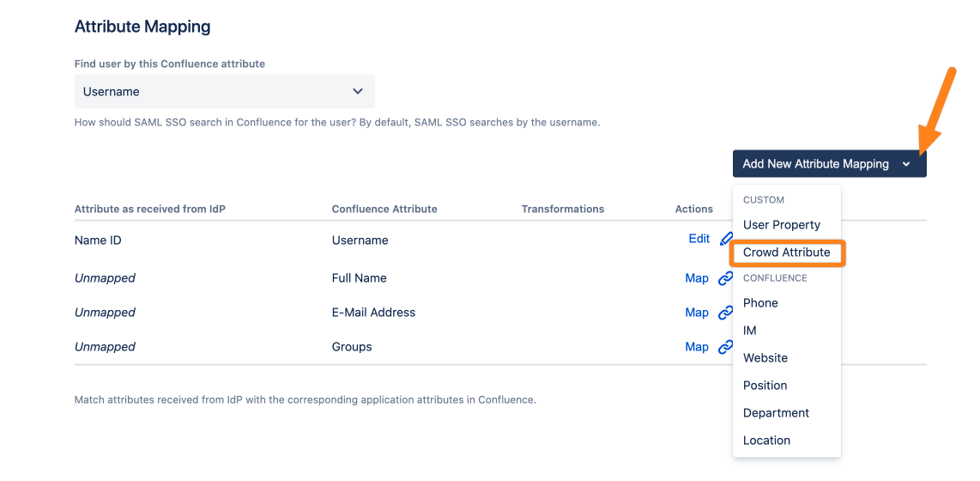Click the Username cell in Name ID row
Viewport: 980px width, 481px height.
(x=360, y=240)
